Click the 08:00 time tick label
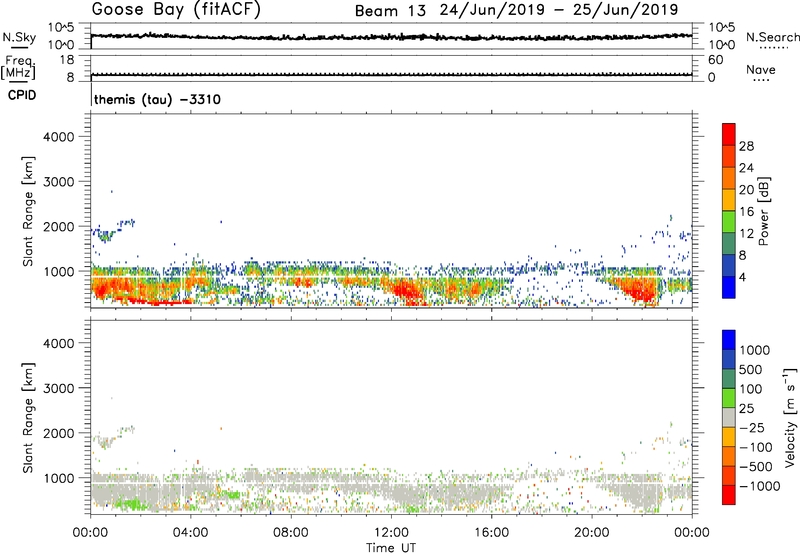Viewport: 800px width, 554px height. click(x=291, y=533)
